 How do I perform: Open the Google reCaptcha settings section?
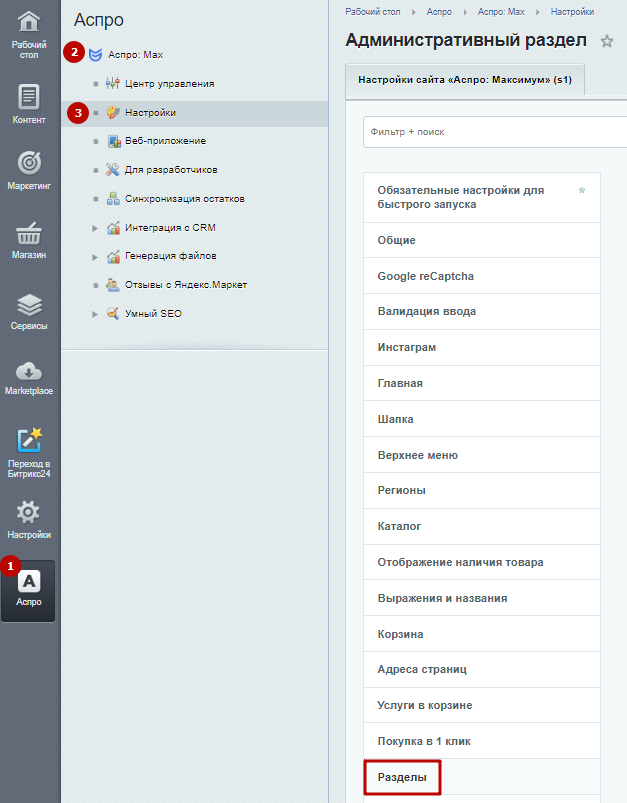(482, 276)
